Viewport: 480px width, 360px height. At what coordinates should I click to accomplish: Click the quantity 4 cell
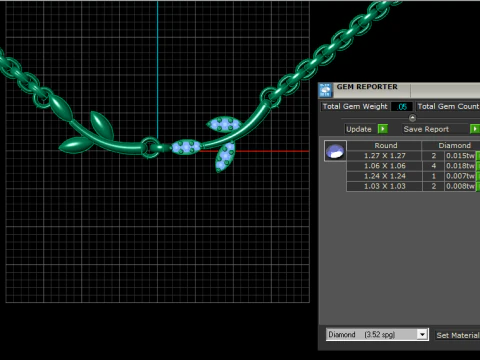pyautogui.click(x=433, y=166)
